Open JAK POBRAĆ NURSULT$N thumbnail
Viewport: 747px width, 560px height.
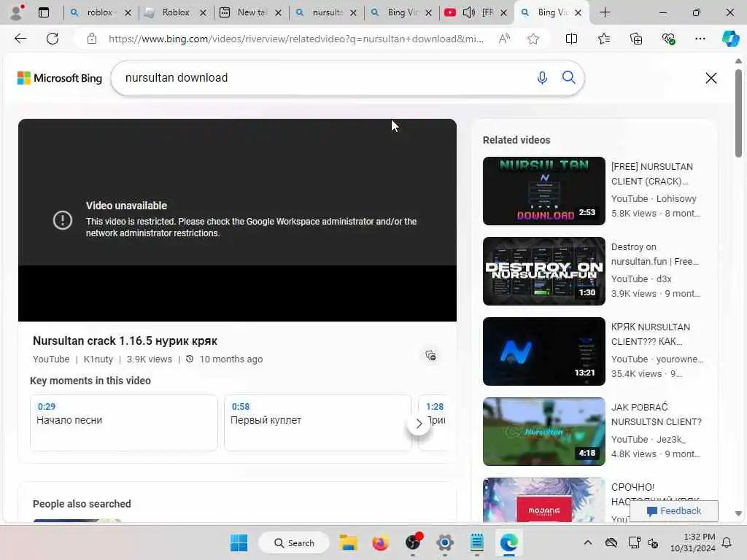tap(543, 432)
